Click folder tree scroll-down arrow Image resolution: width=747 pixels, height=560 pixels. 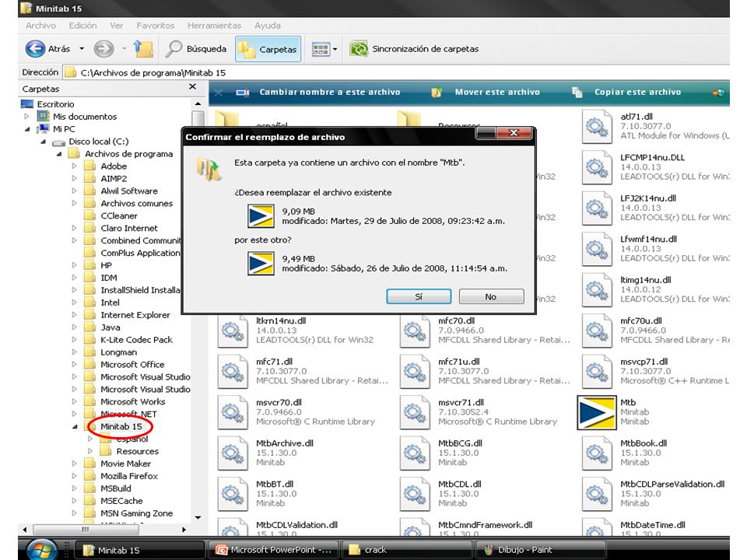pos(198,517)
